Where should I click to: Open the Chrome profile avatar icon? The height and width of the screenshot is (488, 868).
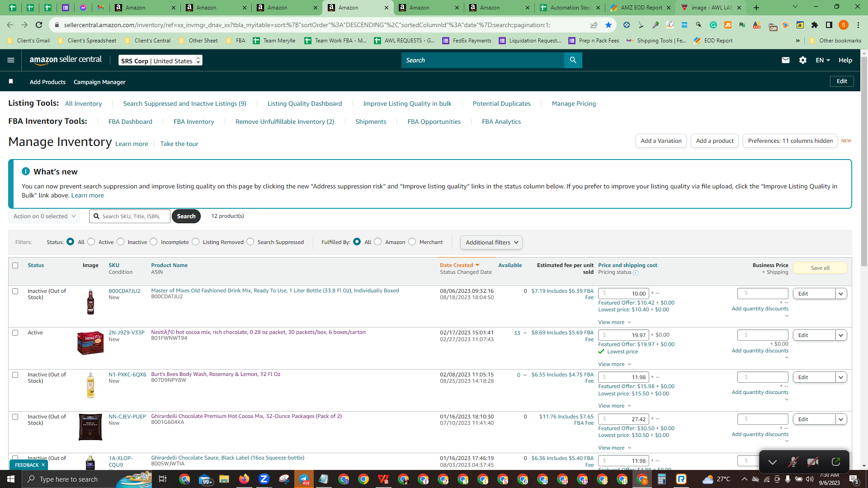(x=844, y=25)
